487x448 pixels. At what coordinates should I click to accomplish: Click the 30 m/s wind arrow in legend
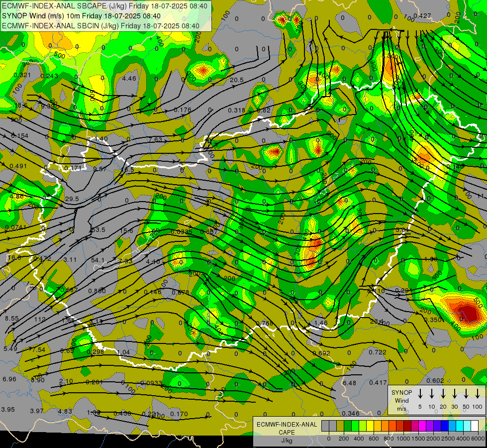point(454,393)
